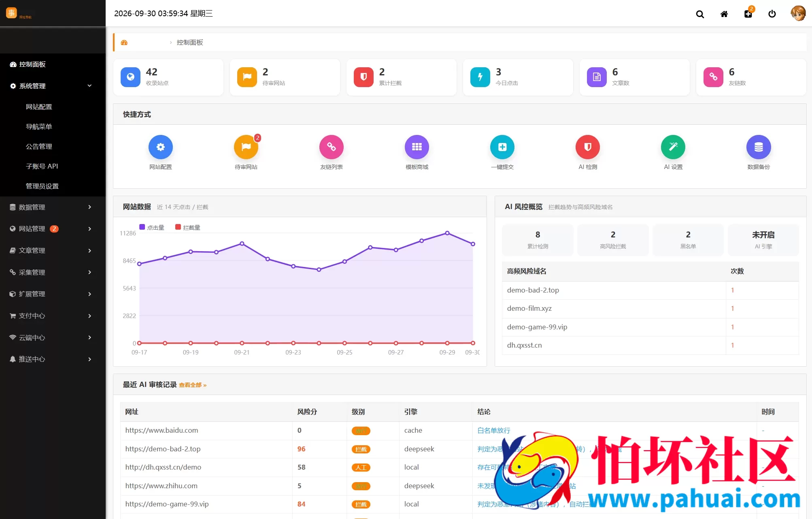
Task: Click the 累计拦截 shield stat icon
Action: click(363, 77)
